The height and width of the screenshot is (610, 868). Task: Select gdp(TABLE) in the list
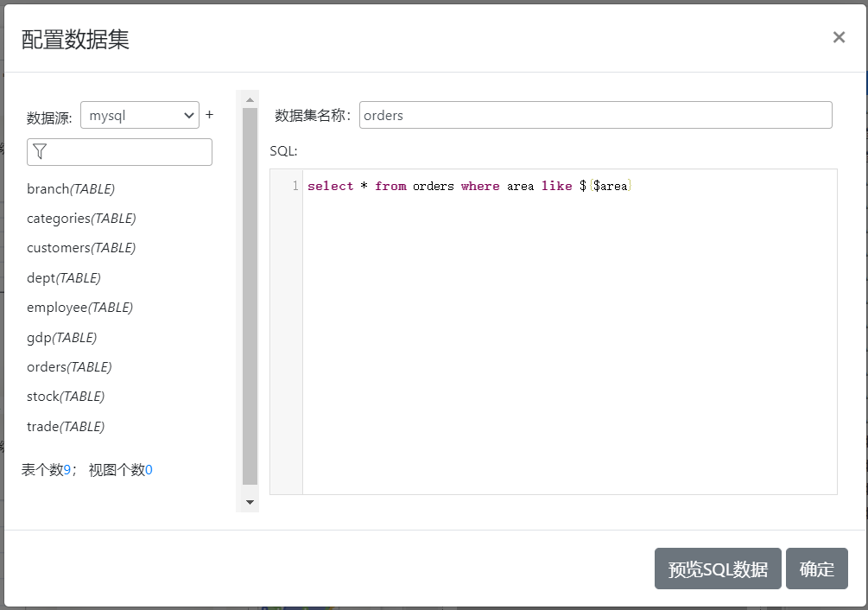point(62,338)
